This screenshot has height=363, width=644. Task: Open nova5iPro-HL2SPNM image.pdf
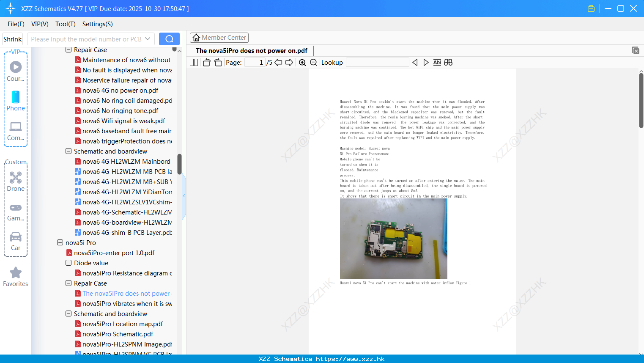[123, 344]
